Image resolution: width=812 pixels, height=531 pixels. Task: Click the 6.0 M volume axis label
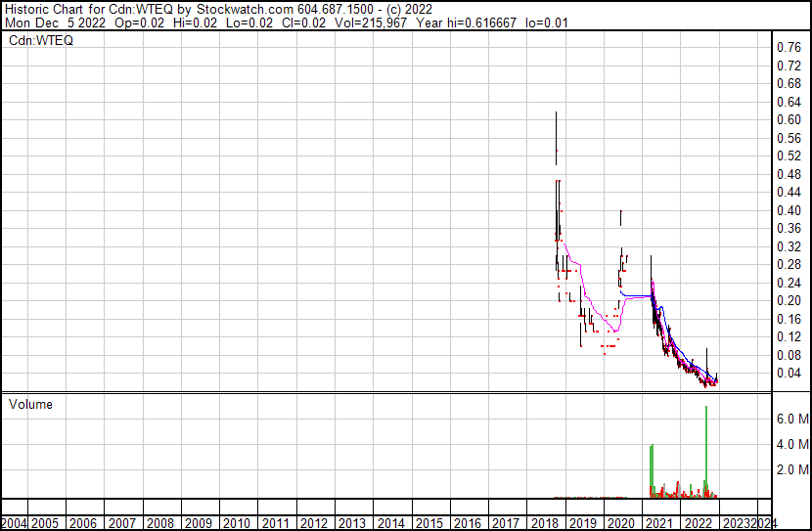pyautogui.click(x=790, y=419)
